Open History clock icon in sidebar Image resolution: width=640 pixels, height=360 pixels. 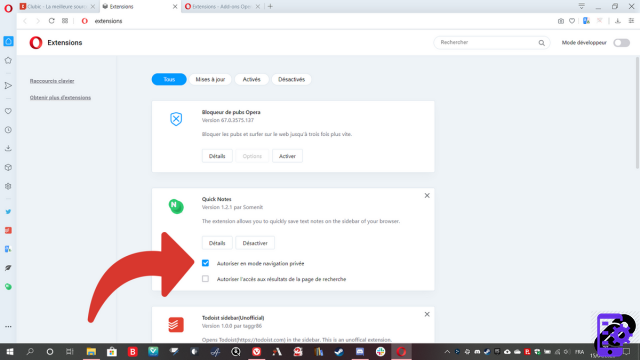[x=8, y=130]
